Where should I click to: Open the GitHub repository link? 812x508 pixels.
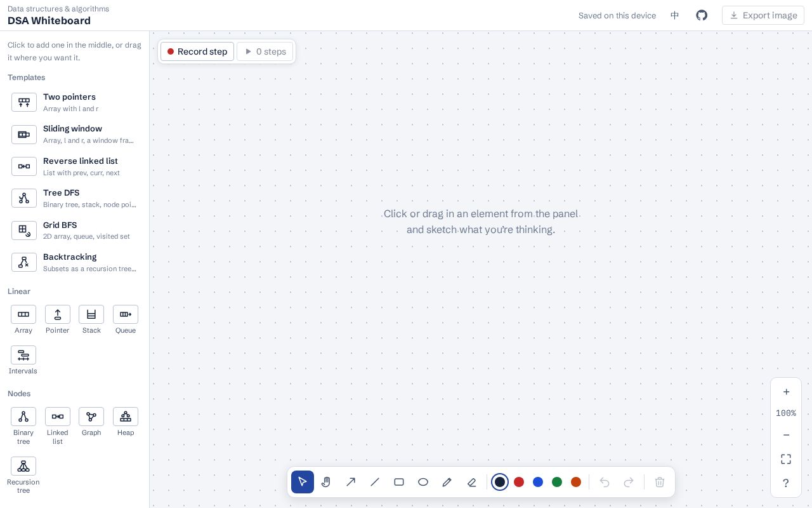click(x=702, y=15)
